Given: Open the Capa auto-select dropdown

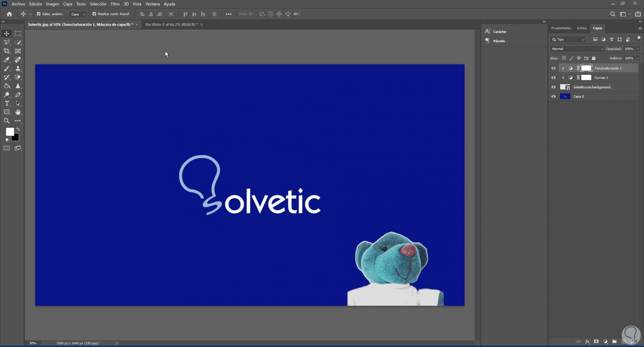Looking at the screenshot, I should click(78, 14).
